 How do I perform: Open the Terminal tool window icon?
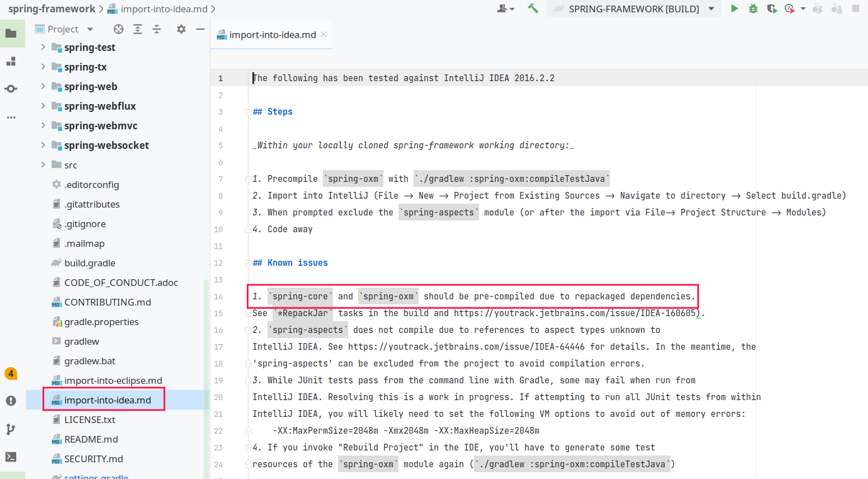tap(11, 457)
